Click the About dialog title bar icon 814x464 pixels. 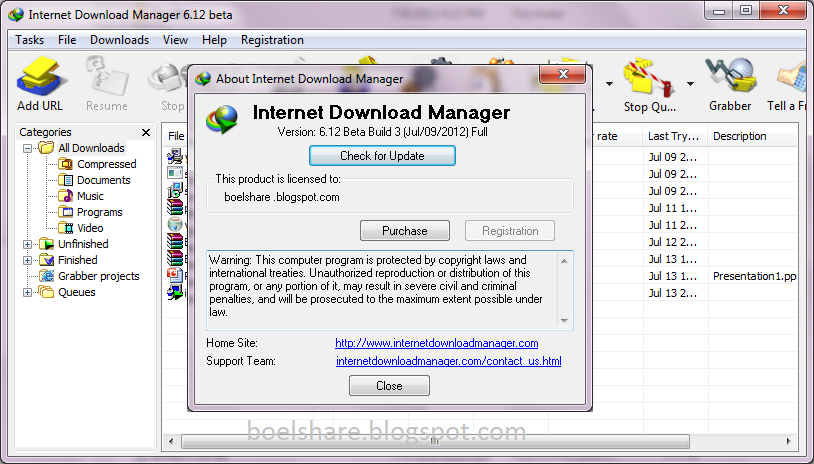[203, 79]
